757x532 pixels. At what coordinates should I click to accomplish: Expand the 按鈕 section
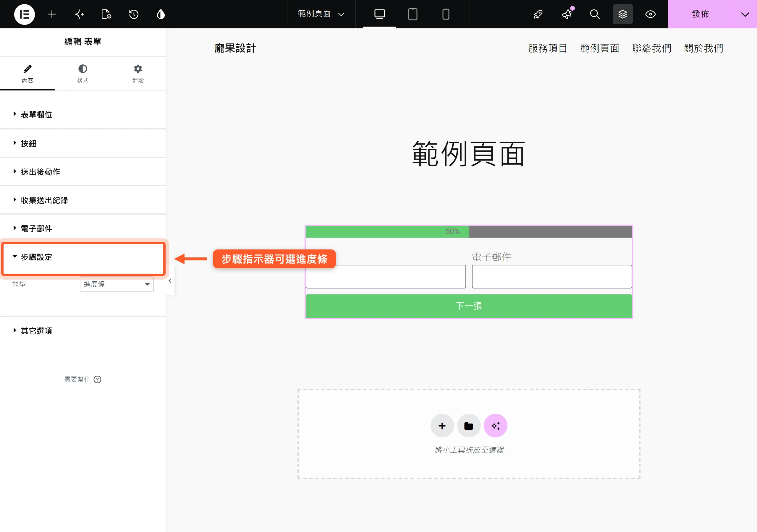click(83, 143)
